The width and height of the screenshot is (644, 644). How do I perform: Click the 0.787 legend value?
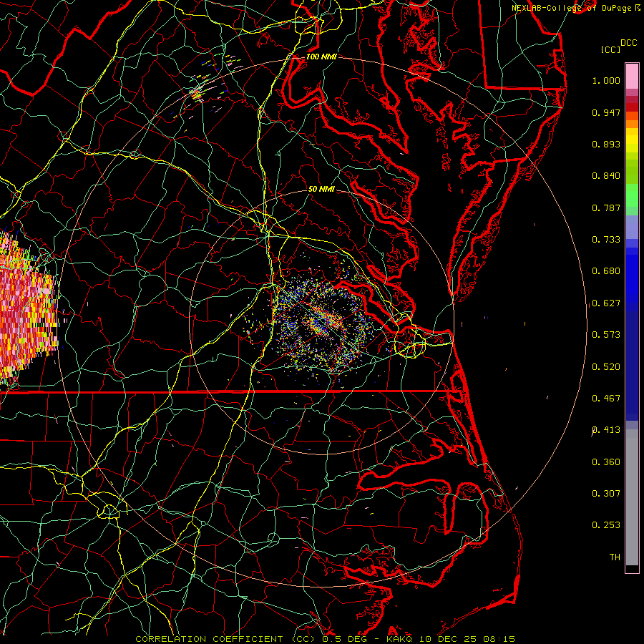606,208
